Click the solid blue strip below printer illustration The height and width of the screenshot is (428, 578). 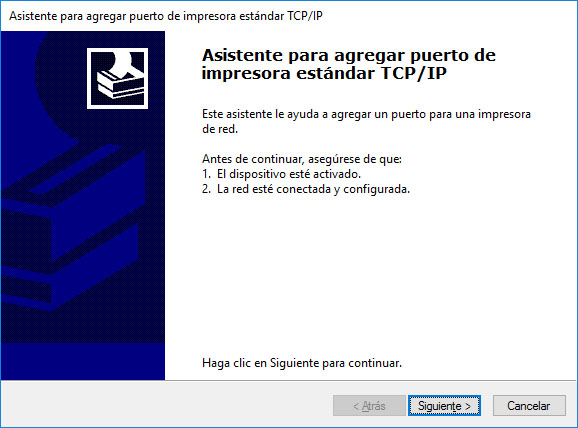(x=83, y=361)
